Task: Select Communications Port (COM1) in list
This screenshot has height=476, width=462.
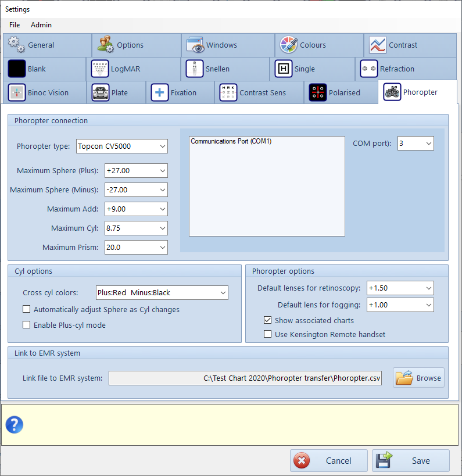Action: [231, 141]
